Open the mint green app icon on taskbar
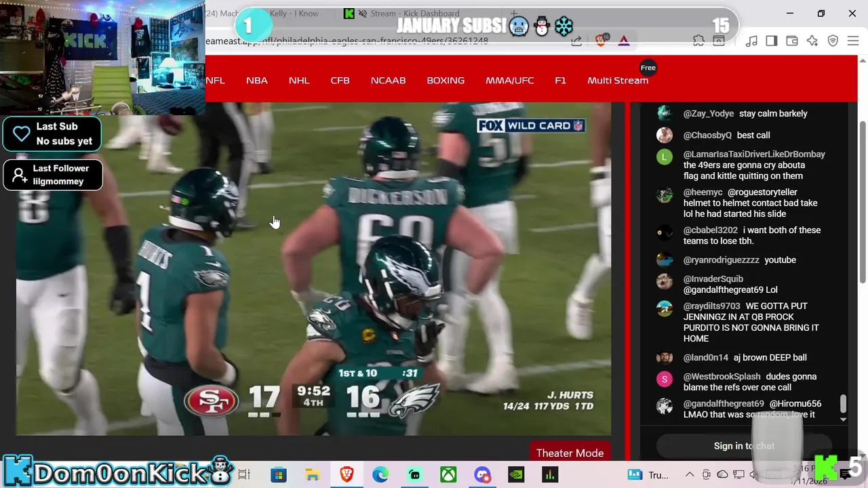The image size is (868, 488). [414, 474]
